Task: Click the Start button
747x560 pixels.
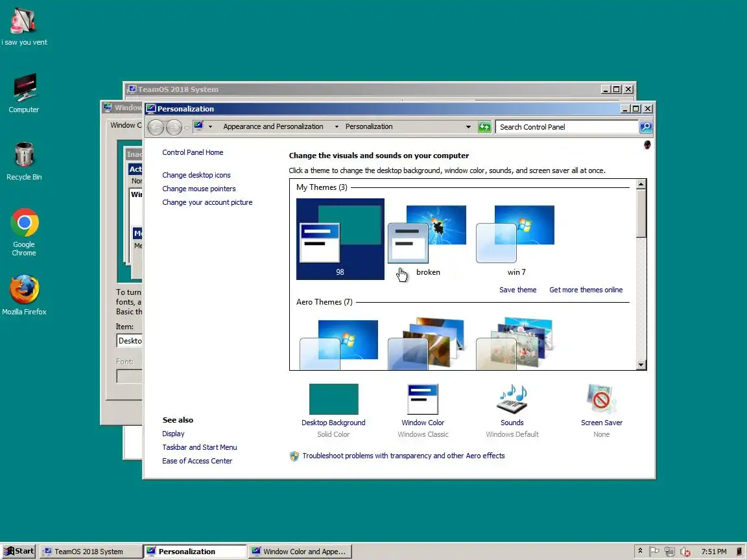Action: tap(19, 552)
